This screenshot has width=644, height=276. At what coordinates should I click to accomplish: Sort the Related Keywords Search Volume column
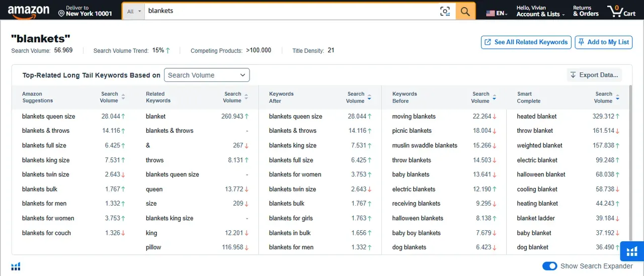[x=247, y=97]
